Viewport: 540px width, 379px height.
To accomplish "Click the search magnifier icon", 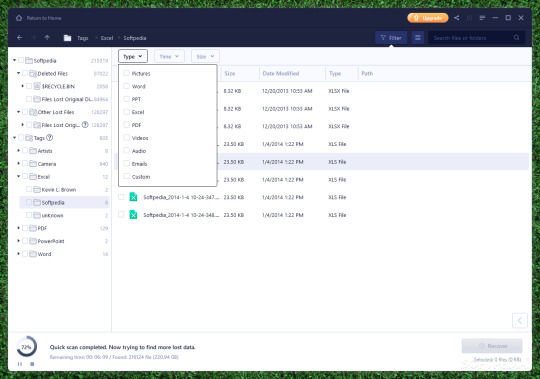I will pos(517,38).
